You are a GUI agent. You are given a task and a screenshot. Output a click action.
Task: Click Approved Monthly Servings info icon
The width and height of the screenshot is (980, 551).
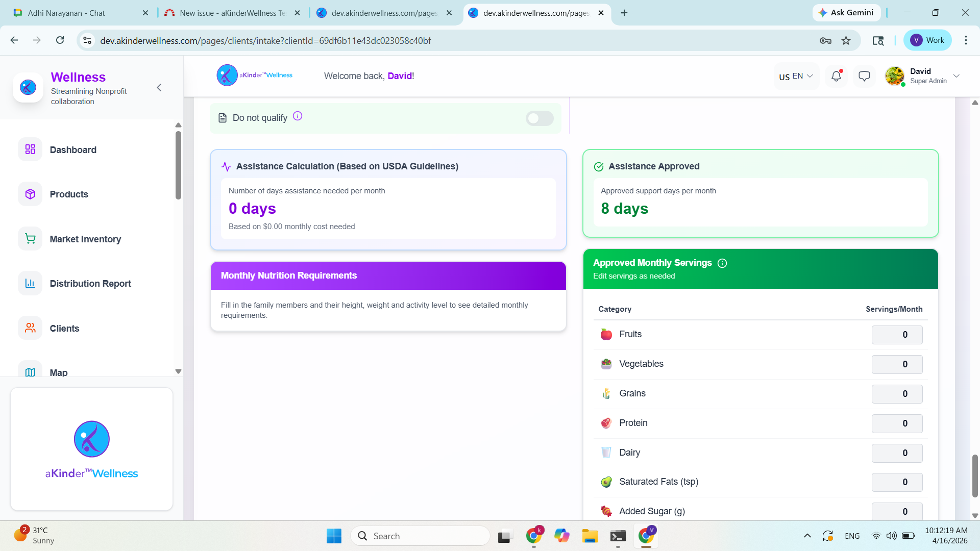click(x=722, y=263)
